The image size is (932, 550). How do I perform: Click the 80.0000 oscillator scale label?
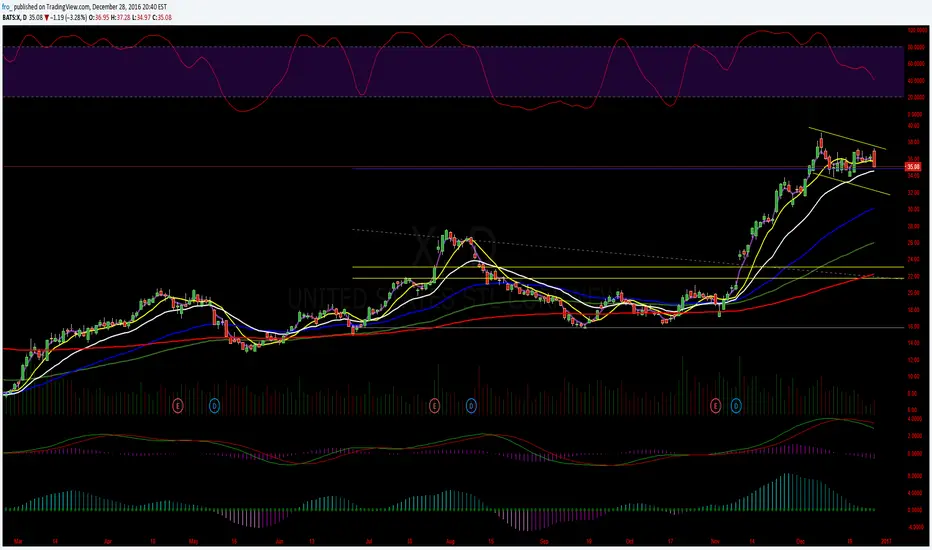(916, 46)
